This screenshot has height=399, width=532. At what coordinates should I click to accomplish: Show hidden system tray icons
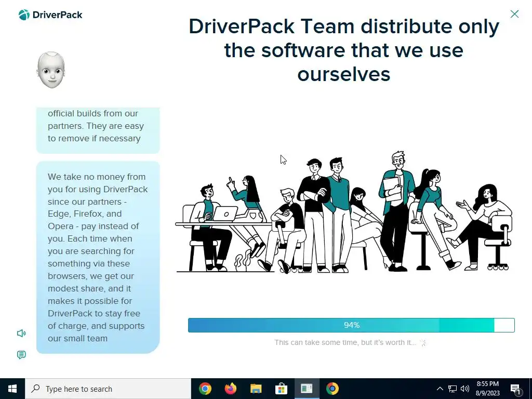(x=440, y=389)
